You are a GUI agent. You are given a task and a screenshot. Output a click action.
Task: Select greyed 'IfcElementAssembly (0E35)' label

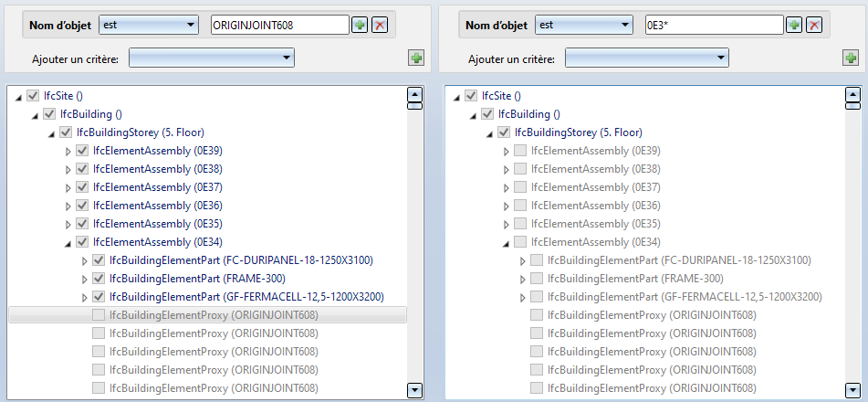[x=596, y=224]
